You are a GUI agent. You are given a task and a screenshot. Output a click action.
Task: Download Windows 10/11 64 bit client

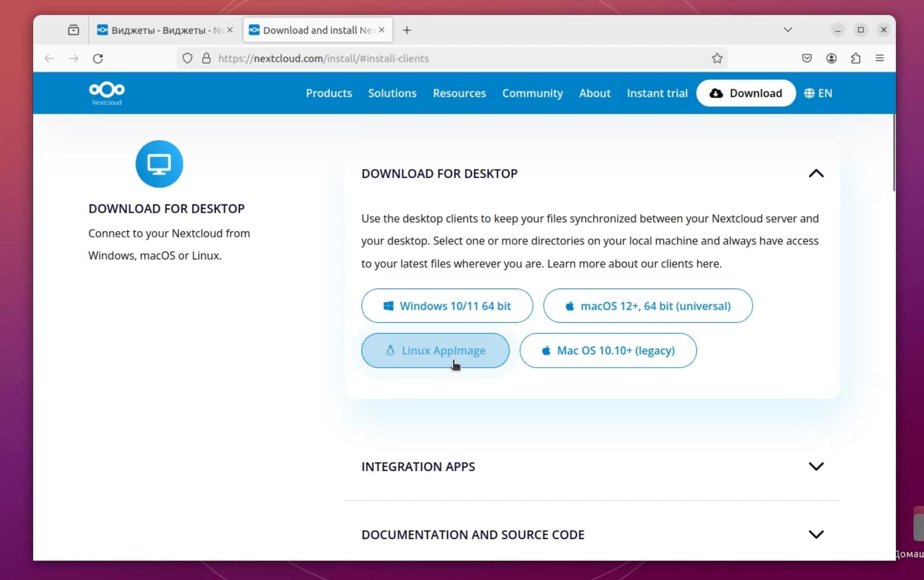pyautogui.click(x=447, y=306)
